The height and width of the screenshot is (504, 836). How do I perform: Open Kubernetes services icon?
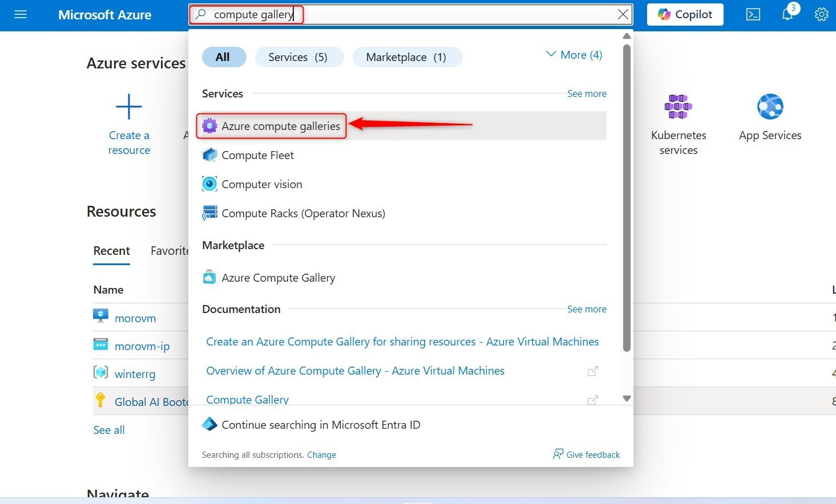[x=679, y=107]
